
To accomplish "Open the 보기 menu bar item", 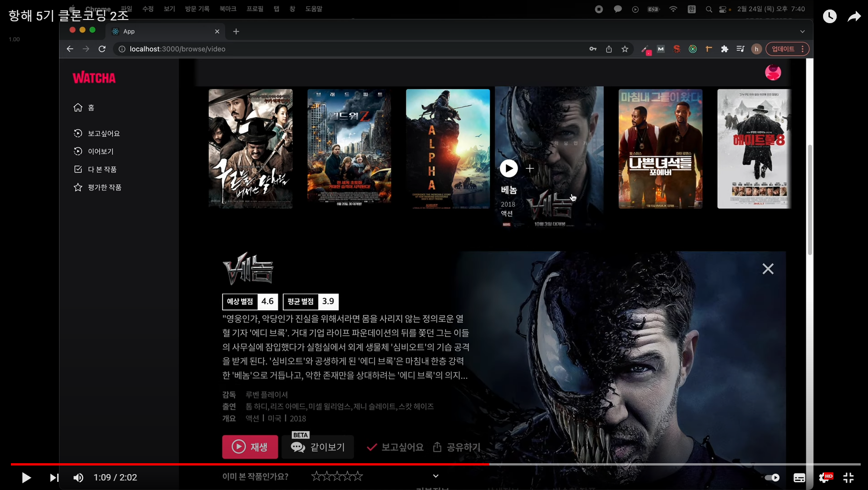I will tap(169, 9).
